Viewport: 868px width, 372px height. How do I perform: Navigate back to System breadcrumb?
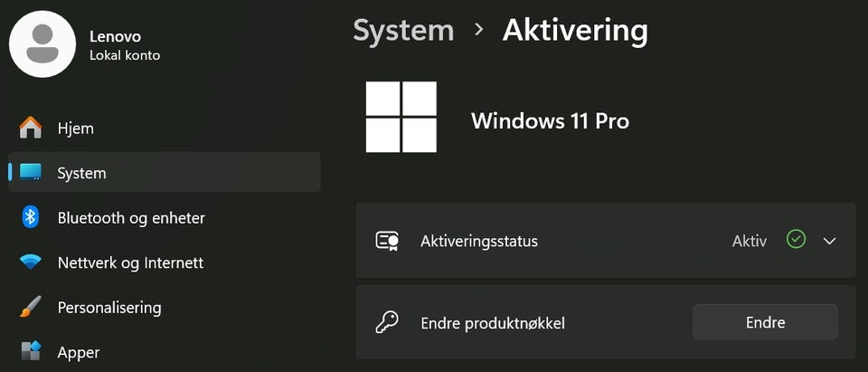[x=403, y=30]
